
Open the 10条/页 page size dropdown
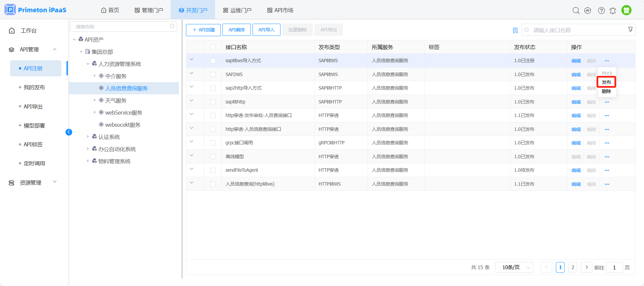click(x=514, y=267)
